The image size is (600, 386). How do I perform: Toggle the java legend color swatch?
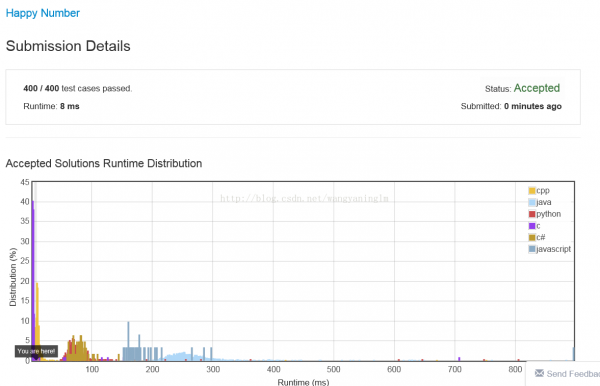click(x=532, y=202)
